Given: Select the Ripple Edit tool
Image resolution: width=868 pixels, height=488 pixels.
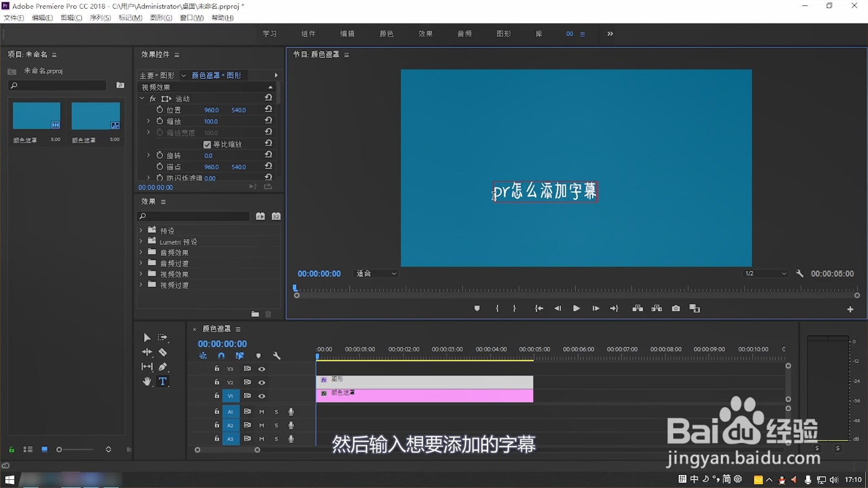Looking at the screenshot, I should point(147,352).
